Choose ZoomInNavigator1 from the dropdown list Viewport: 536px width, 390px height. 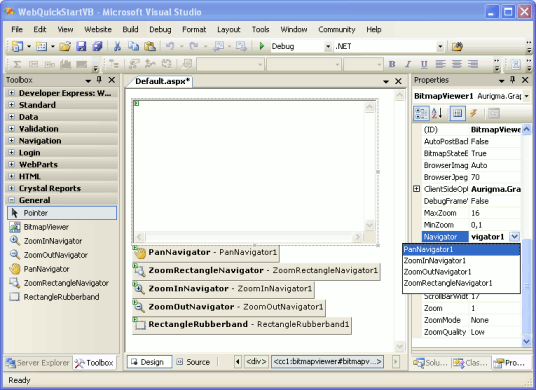tap(461, 261)
